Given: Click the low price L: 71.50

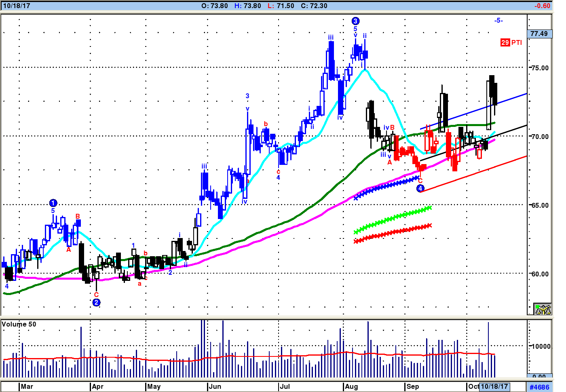Looking at the screenshot, I should 281,6.
